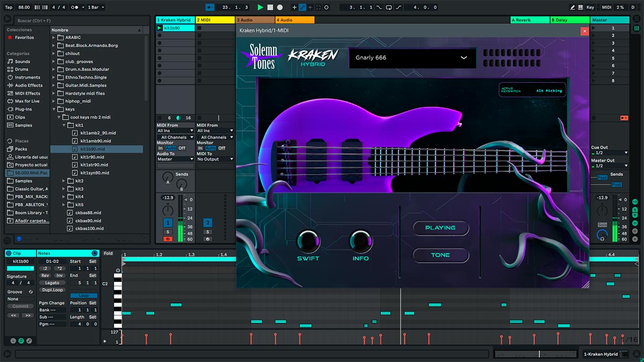This screenshot has height=362, width=644.
Task: Arm track 1 for recording
Action: coord(168,239)
